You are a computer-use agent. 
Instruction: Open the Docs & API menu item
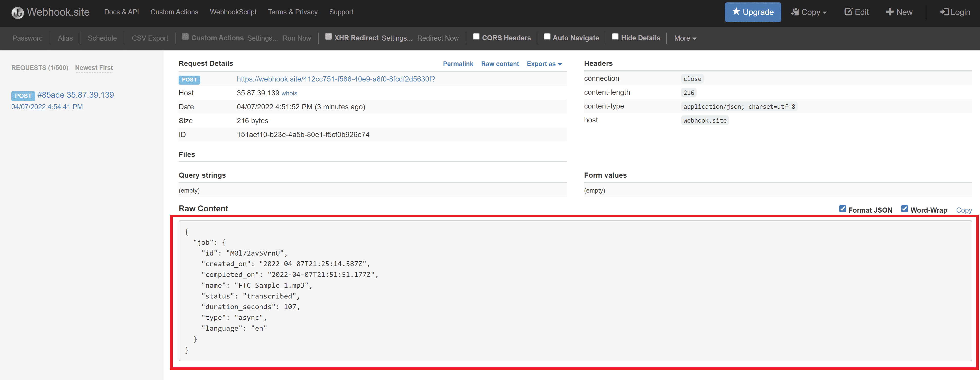click(121, 12)
